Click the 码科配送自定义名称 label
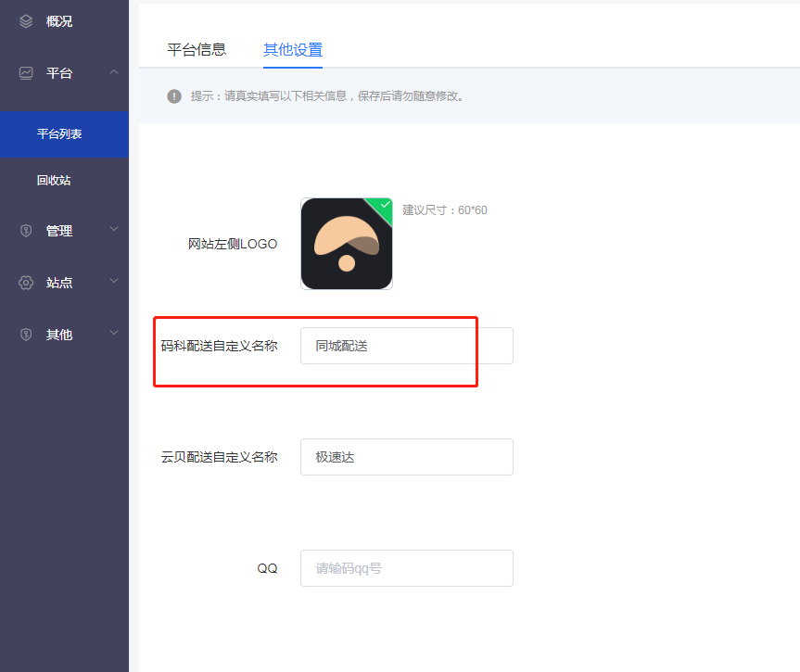The height and width of the screenshot is (672, 800). [220, 346]
